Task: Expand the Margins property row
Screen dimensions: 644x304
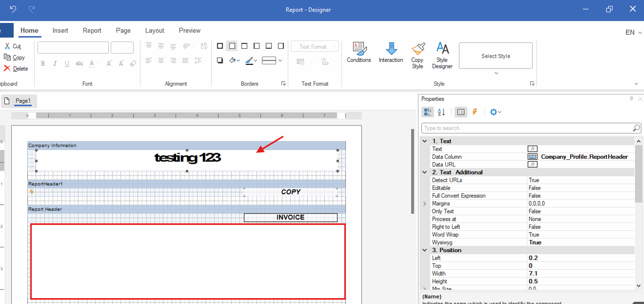Action: pyautogui.click(x=425, y=203)
